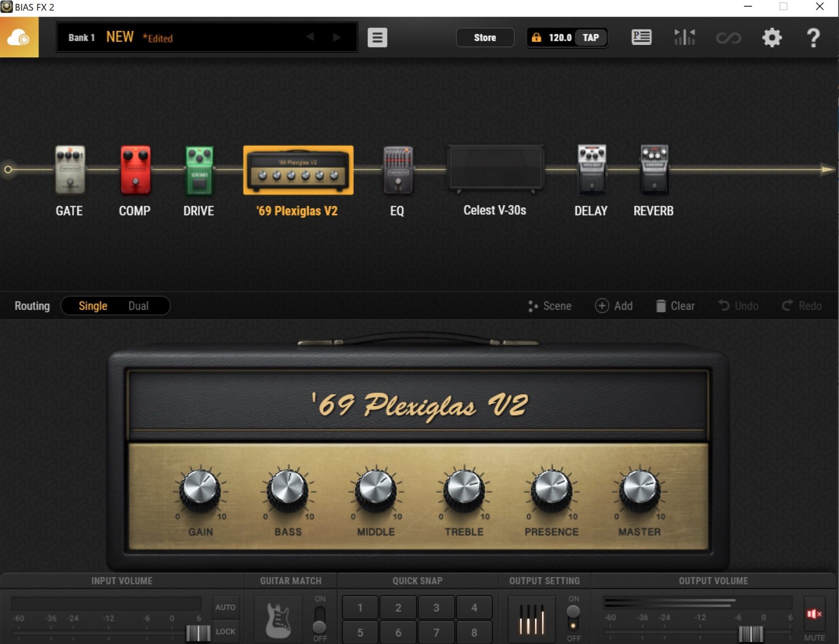The width and height of the screenshot is (839, 644).
Task: Enable AUTO input volume
Action: pyautogui.click(x=225, y=607)
